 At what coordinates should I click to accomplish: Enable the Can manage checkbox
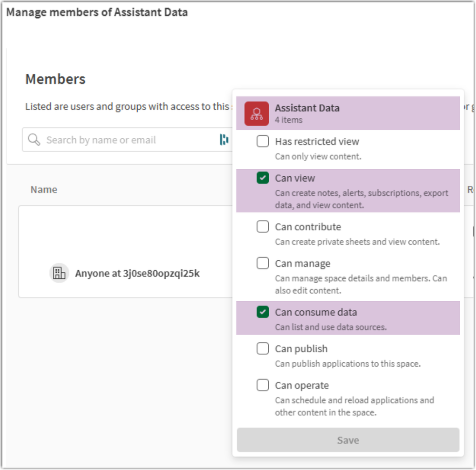[x=263, y=263]
